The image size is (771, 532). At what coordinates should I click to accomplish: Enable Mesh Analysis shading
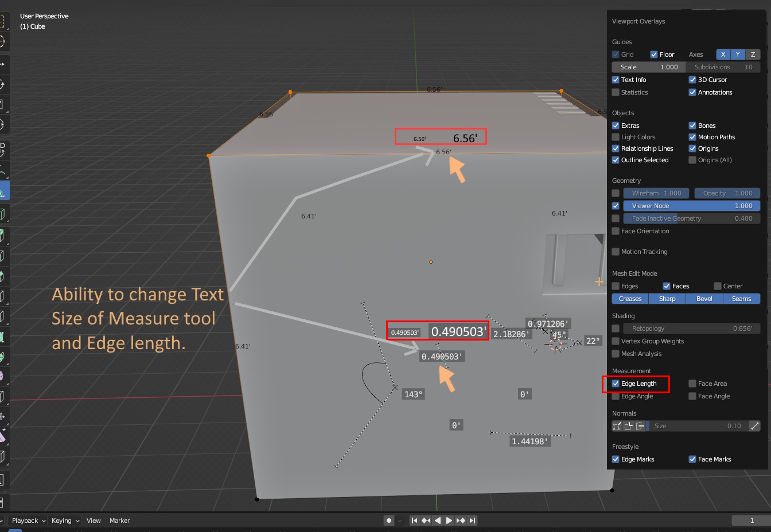[x=616, y=354]
